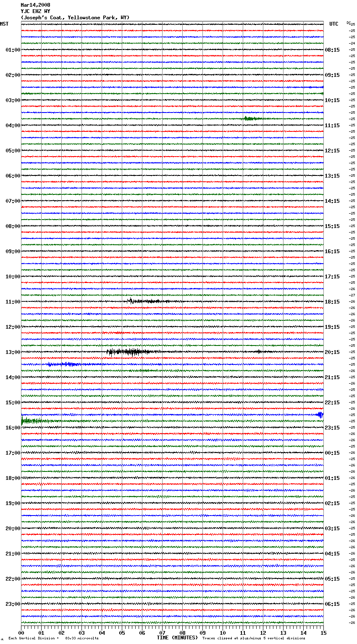This screenshot has height=644, width=357.
Task: Select the 06:00 MST time label
Action: coord(13,176)
